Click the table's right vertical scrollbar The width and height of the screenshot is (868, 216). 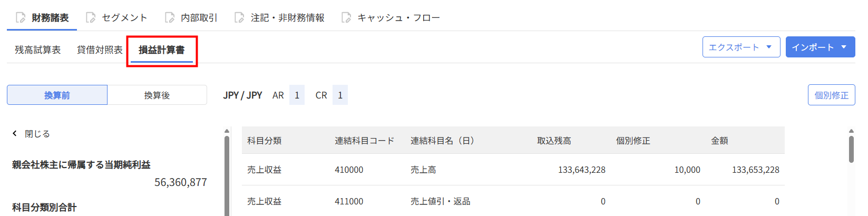tap(851, 150)
